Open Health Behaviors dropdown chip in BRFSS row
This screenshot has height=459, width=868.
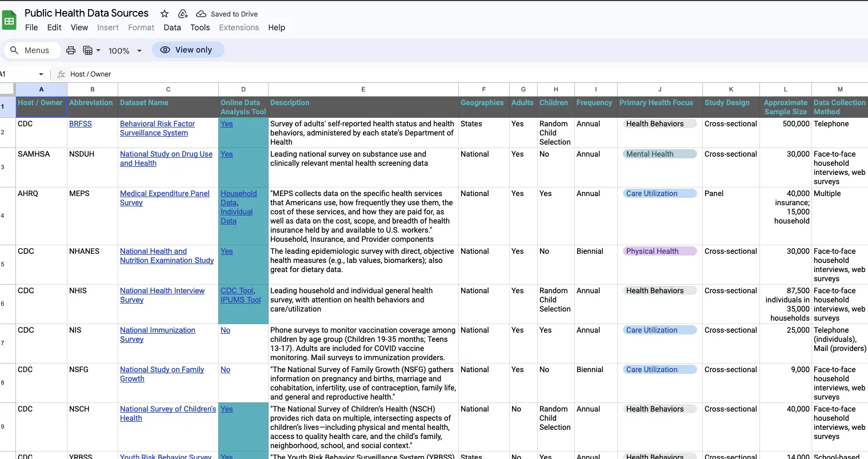pyautogui.click(x=659, y=123)
